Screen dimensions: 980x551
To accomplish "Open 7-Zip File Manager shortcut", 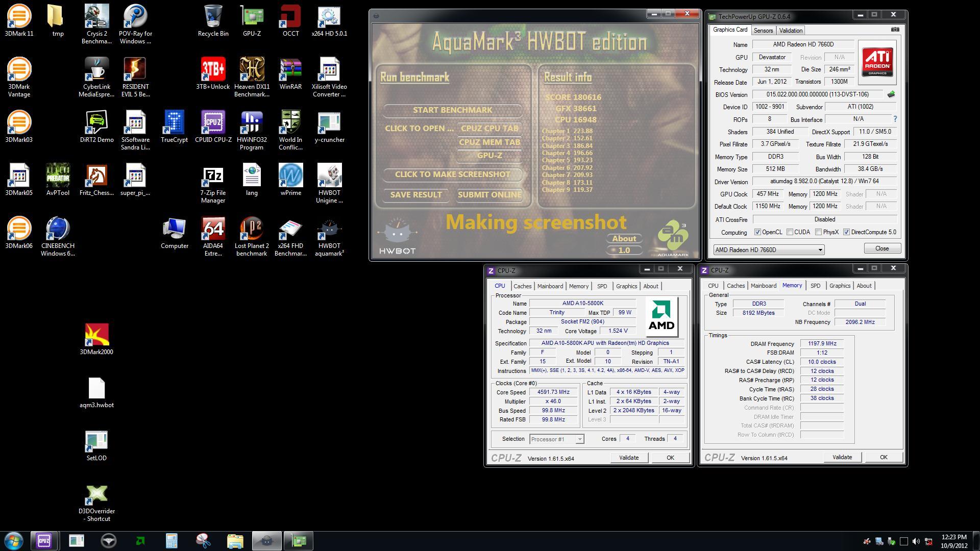I will (x=213, y=184).
